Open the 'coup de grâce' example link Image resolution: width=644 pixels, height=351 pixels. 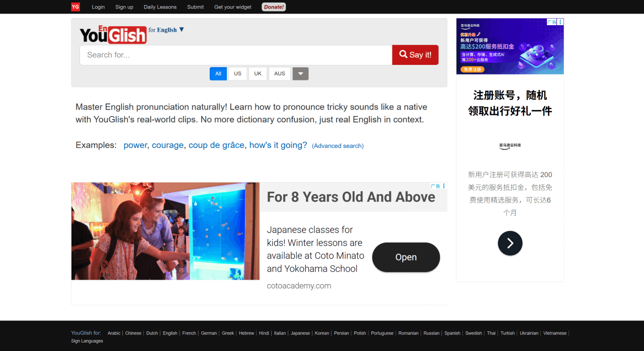(x=216, y=145)
